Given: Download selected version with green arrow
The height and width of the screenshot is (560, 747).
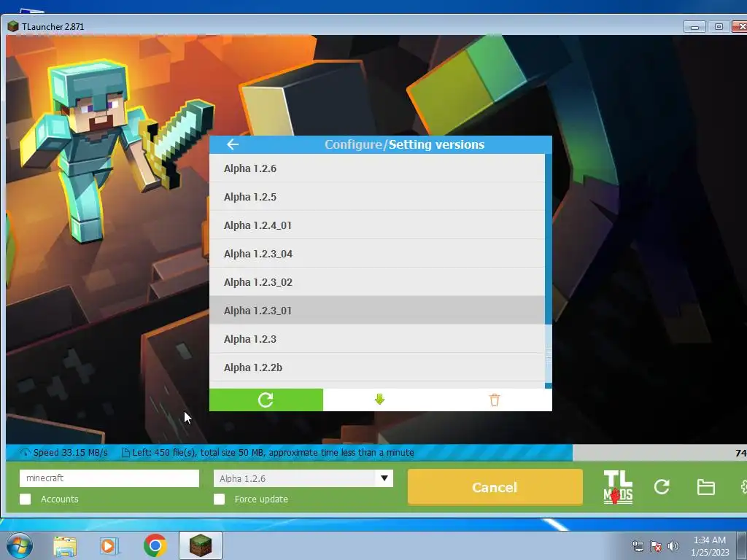Looking at the screenshot, I should (379, 400).
